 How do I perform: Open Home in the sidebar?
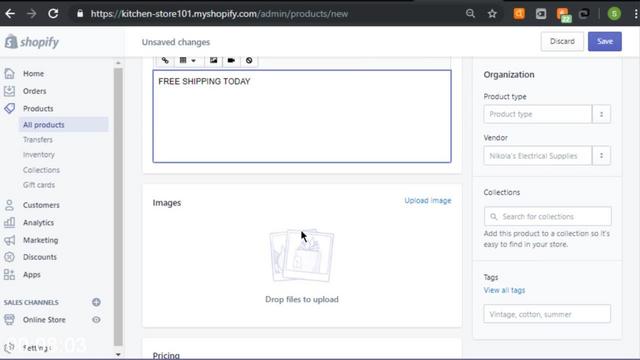(x=33, y=73)
